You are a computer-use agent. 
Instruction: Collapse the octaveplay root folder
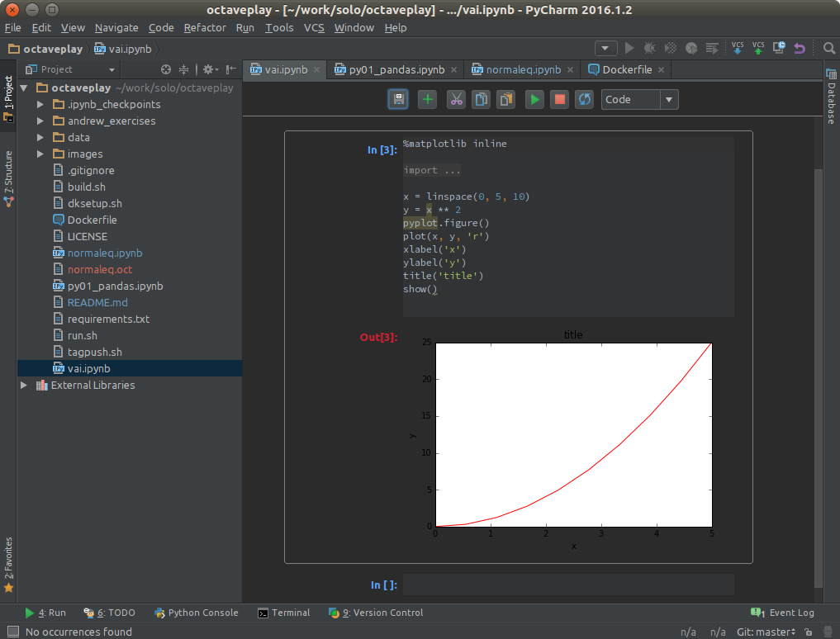pyautogui.click(x=24, y=88)
